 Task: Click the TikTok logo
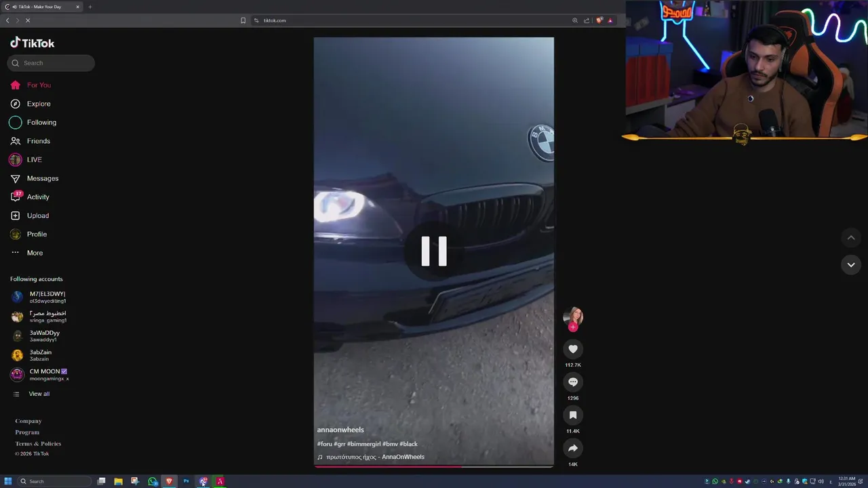pyautogui.click(x=32, y=43)
